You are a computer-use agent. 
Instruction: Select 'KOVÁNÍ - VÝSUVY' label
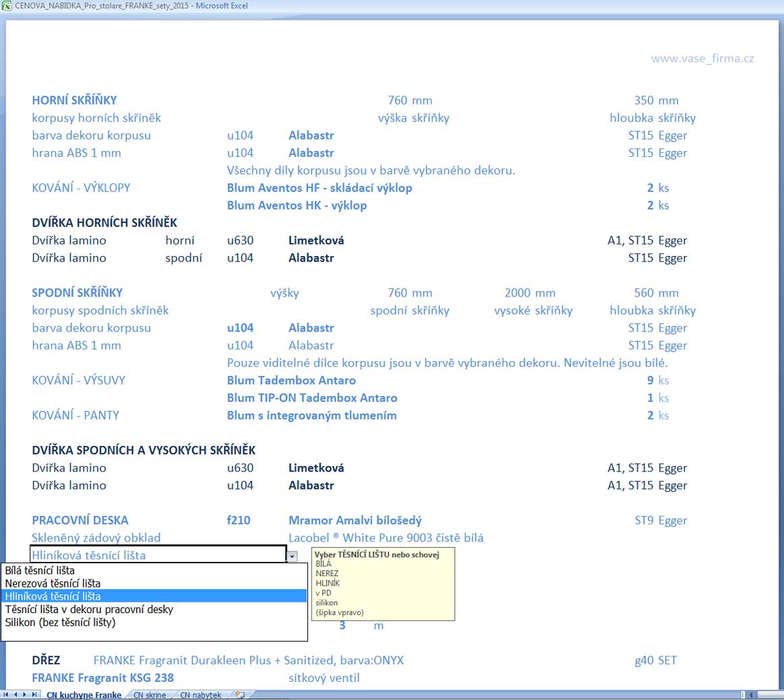pyautogui.click(x=78, y=380)
